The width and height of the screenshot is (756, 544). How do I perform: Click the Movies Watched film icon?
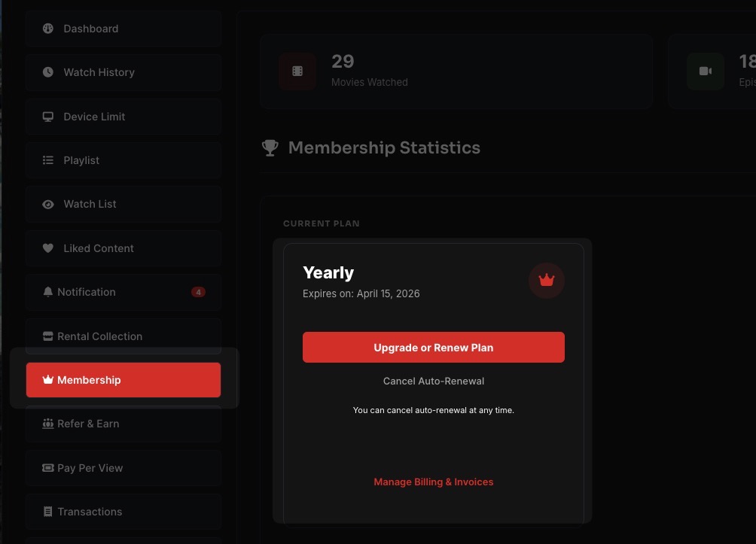[x=297, y=71]
